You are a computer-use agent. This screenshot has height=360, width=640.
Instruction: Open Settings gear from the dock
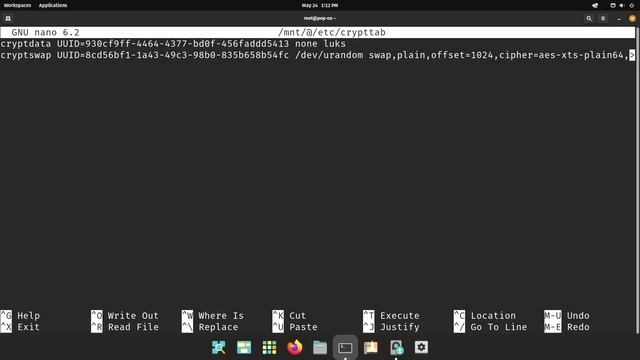[x=421, y=347]
